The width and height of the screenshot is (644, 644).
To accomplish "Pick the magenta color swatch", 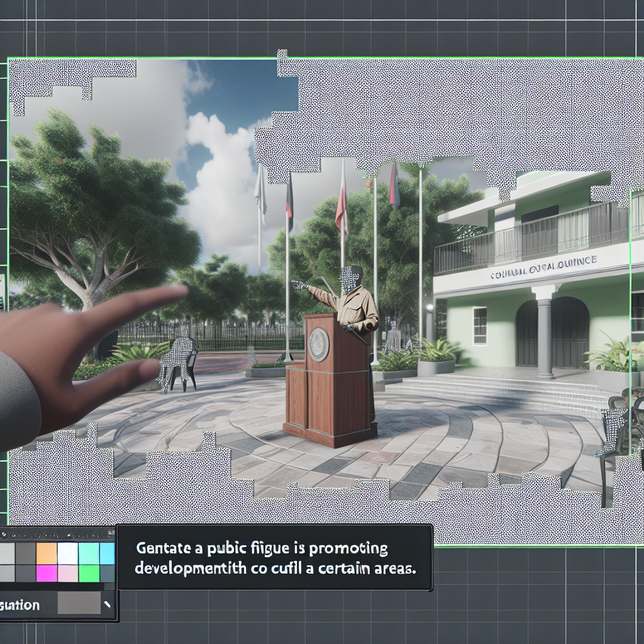I will tap(47, 574).
